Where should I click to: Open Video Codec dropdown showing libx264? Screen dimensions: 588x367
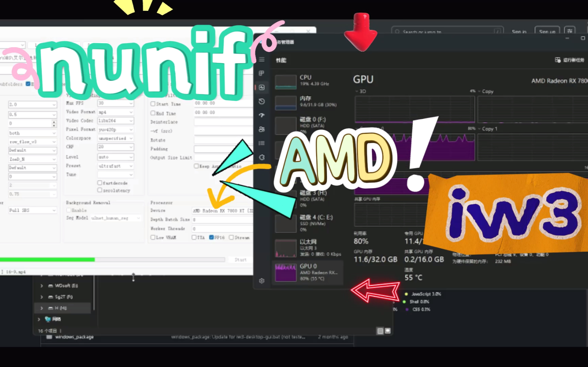point(115,120)
